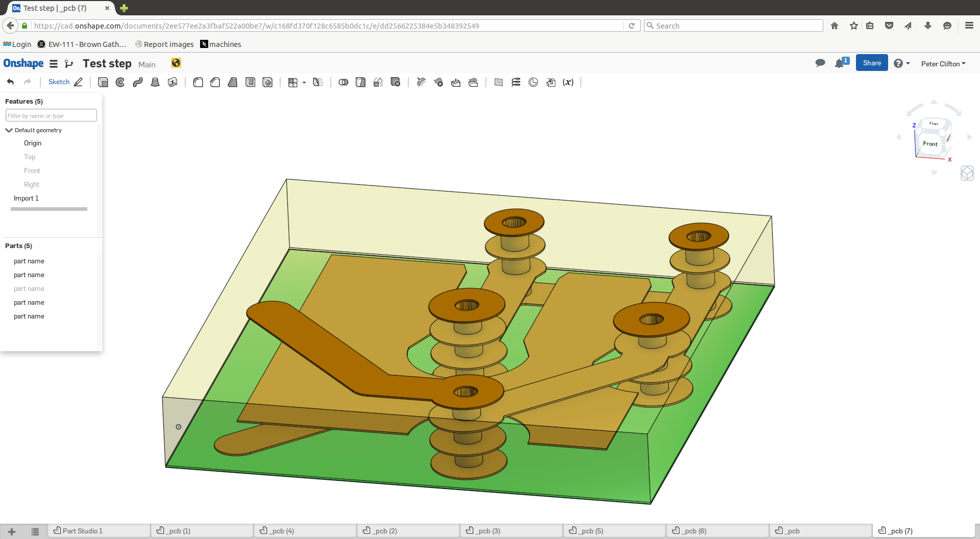Click the feature rollback bar
Screen dimensions: 980x539
point(49,209)
